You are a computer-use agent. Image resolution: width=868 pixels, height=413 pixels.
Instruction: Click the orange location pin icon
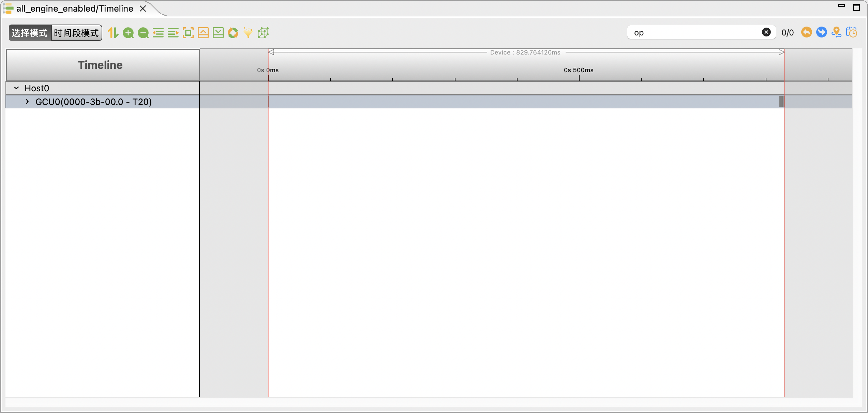click(x=836, y=32)
